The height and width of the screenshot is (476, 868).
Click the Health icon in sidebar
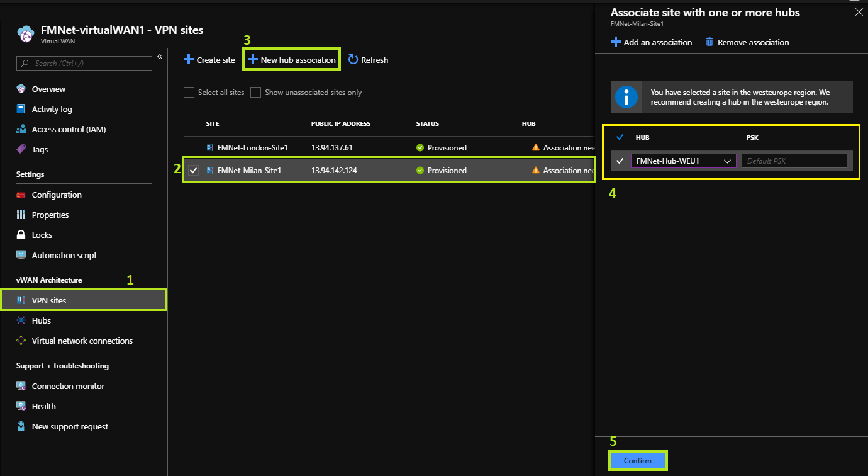(21, 406)
